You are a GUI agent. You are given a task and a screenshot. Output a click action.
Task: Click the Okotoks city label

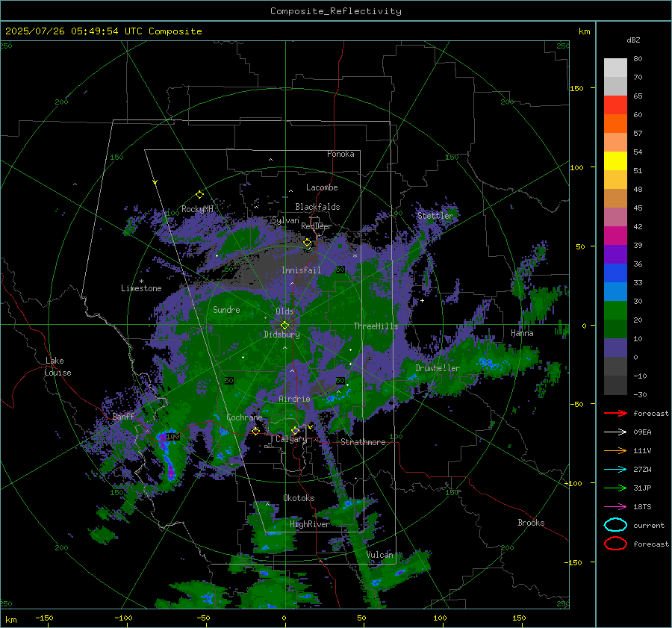click(299, 498)
